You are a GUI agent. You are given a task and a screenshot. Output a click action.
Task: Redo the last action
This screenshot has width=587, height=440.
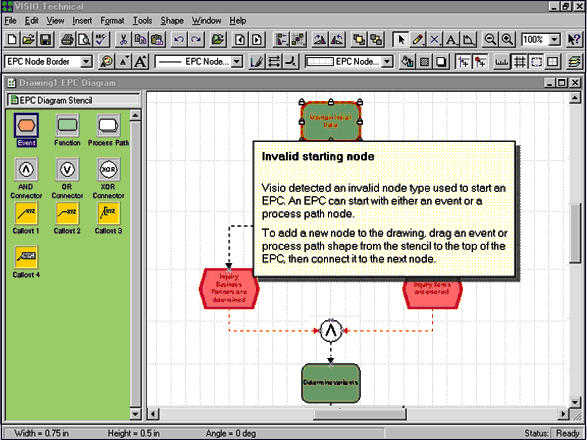196,39
